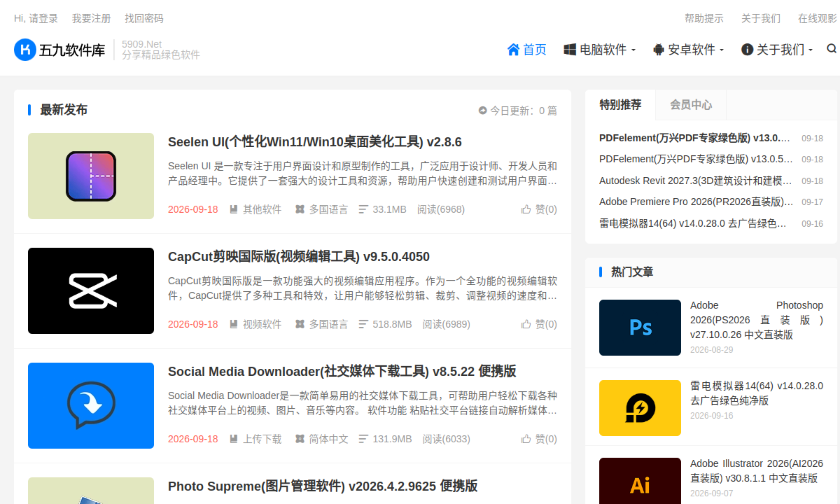This screenshot has width=840, height=504.
Task: Switch to the 会员中心 tab
Action: tap(691, 105)
